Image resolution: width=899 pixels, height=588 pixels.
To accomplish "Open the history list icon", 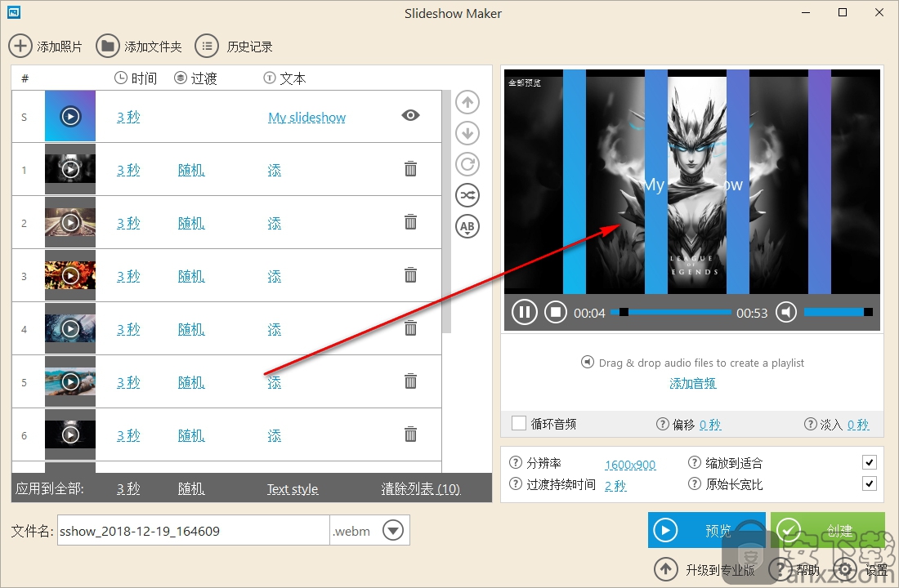I will (x=207, y=46).
